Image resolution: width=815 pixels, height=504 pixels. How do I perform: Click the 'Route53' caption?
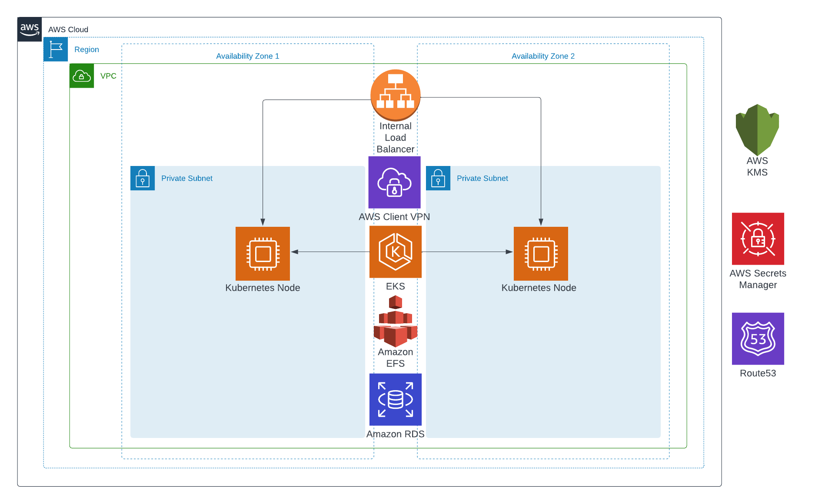[758, 373]
